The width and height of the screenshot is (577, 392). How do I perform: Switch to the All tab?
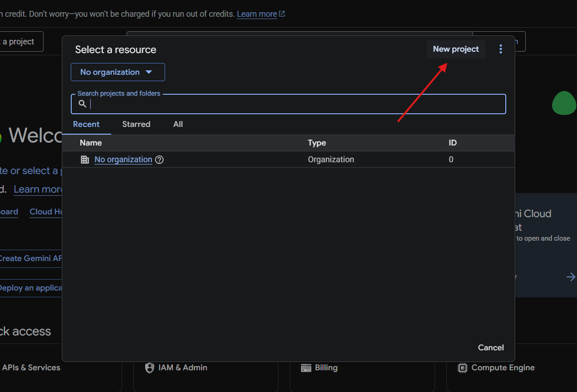(178, 124)
